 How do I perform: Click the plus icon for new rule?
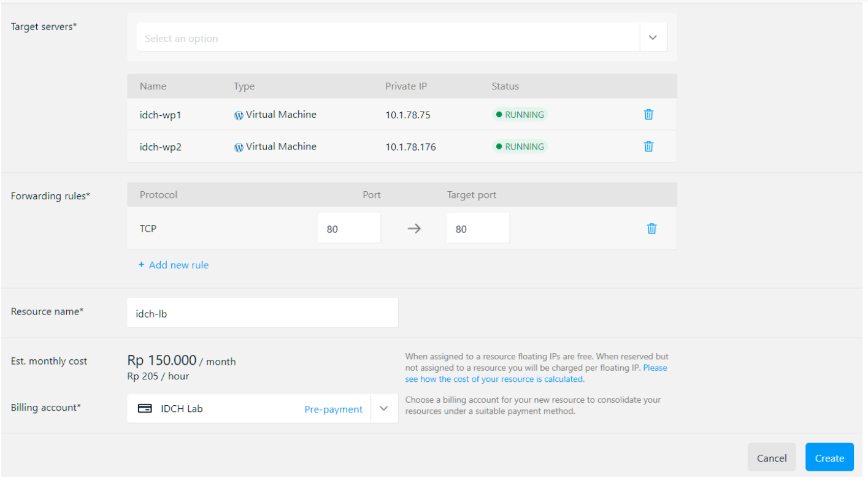141,265
